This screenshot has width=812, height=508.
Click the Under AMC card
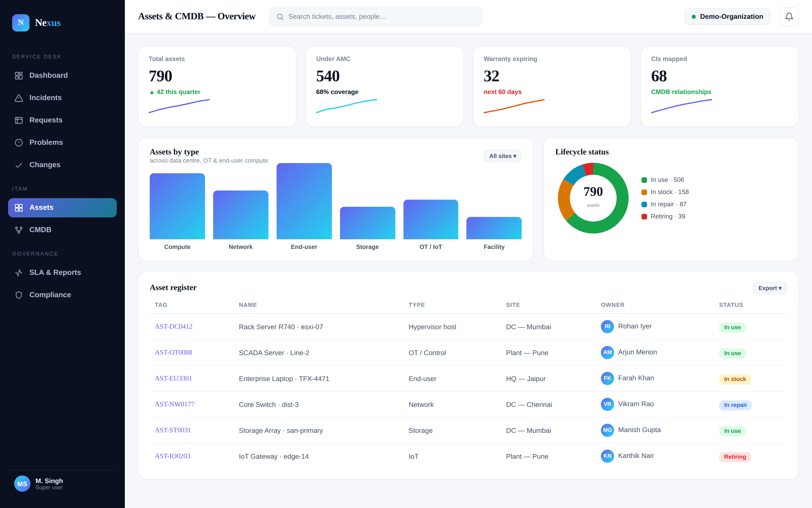[384, 86]
